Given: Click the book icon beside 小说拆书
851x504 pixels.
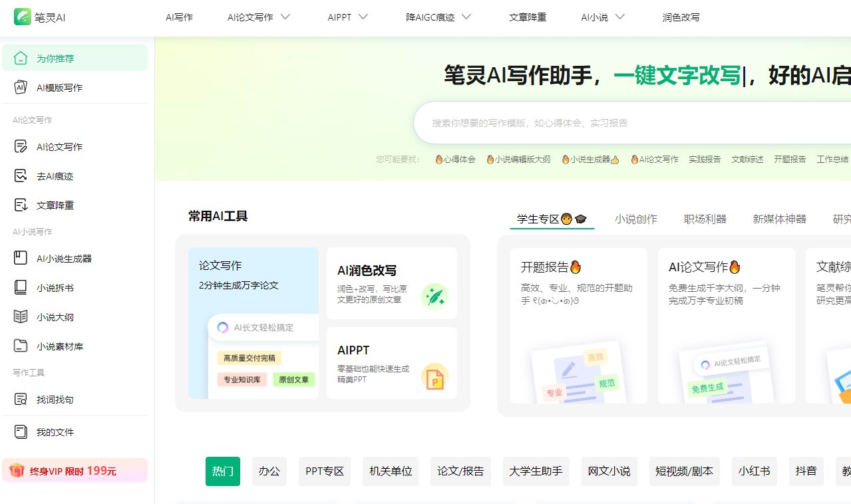Looking at the screenshot, I should click(21, 287).
